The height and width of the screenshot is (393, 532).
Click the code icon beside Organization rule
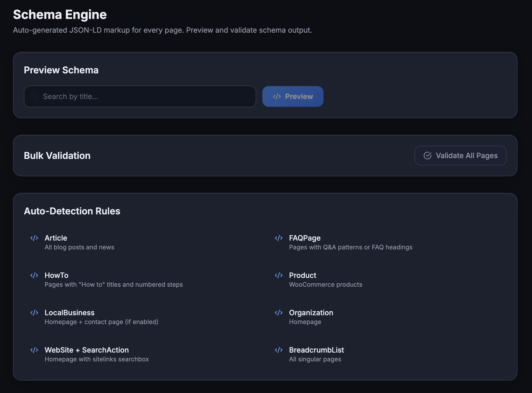point(279,313)
